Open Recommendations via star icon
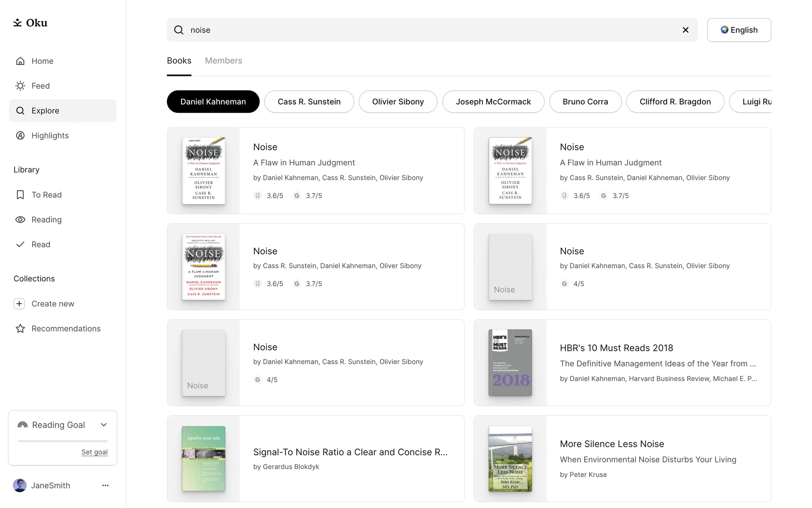Image resolution: width=812 pixels, height=508 pixels. click(20, 329)
